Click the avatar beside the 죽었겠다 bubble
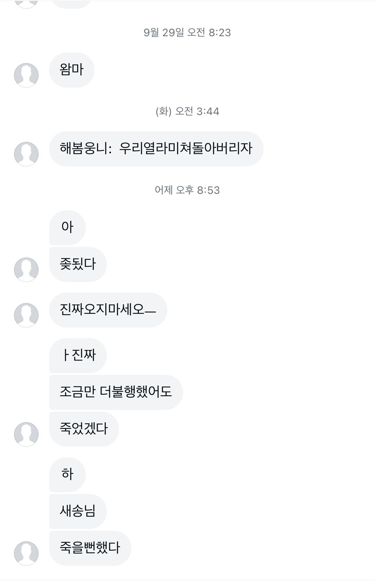 pyautogui.click(x=26, y=434)
